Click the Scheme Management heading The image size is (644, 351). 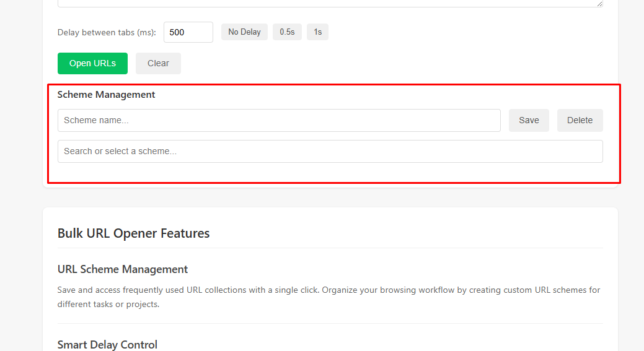pyautogui.click(x=107, y=95)
